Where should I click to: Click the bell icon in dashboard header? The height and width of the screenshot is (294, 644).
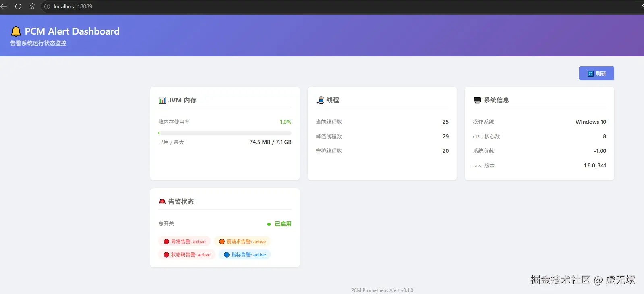(x=16, y=31)
